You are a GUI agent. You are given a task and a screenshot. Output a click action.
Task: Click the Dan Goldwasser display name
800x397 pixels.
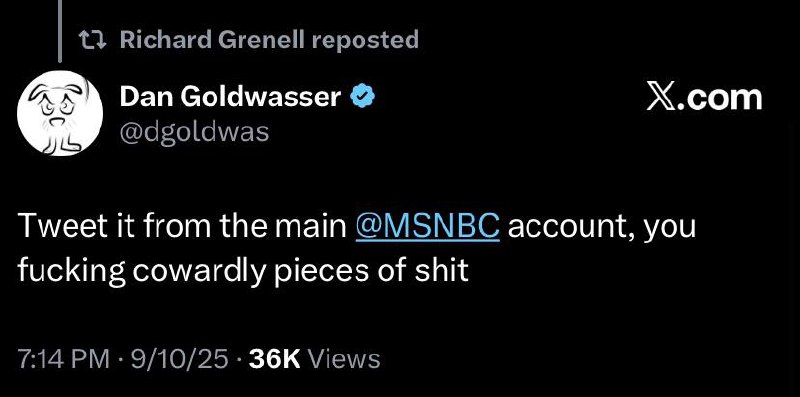coord(231,97)
